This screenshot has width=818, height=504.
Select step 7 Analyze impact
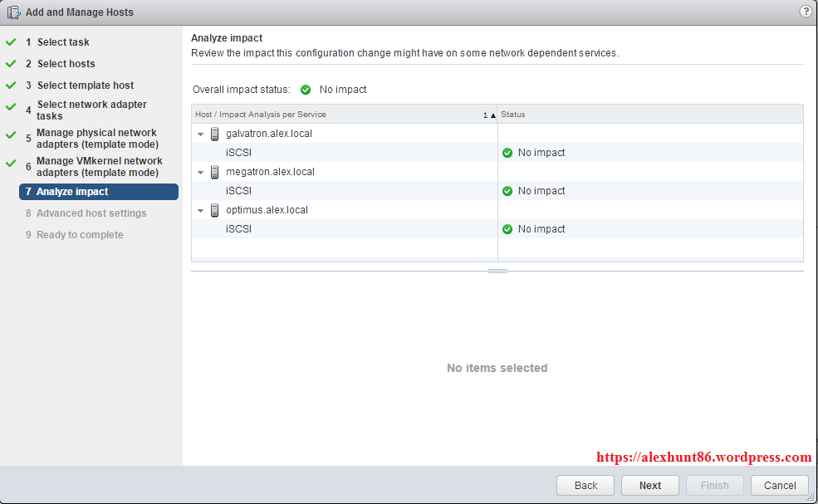99,192
